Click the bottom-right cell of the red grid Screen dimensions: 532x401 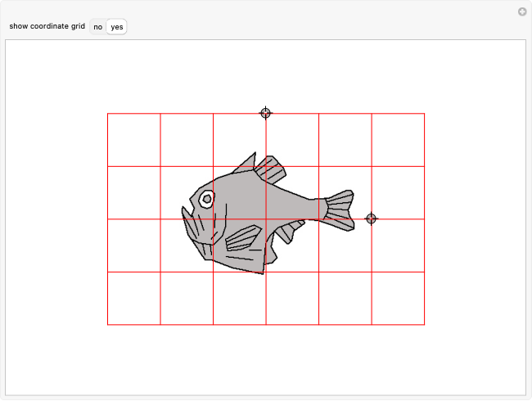pos(398,298)
